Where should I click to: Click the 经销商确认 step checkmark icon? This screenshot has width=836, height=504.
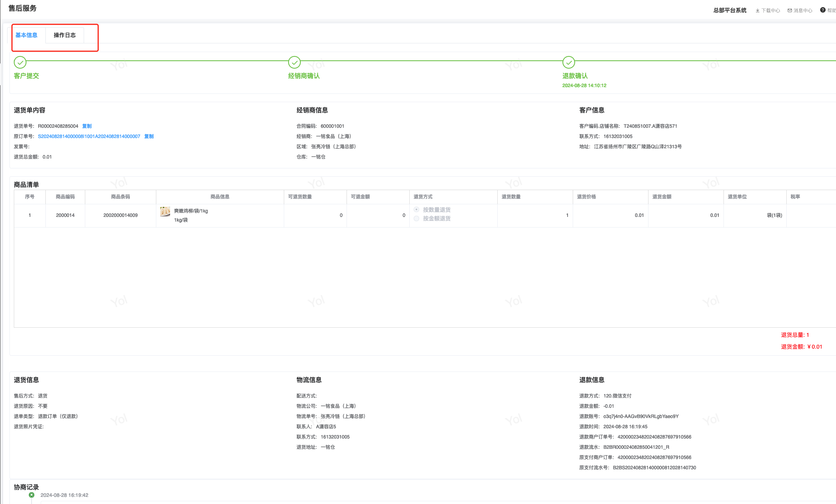[x=294, y=62]
